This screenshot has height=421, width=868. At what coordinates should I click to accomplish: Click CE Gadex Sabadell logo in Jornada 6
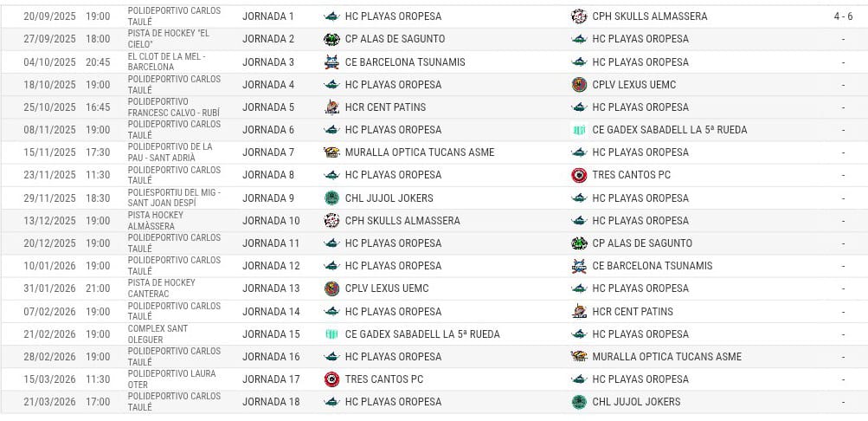[x=578, y=130]
